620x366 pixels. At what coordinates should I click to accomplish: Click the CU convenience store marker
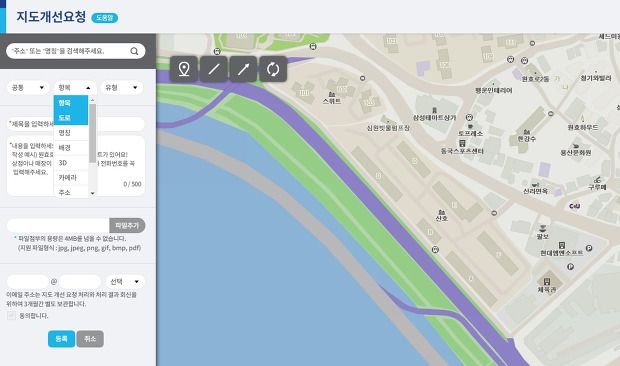575,206
